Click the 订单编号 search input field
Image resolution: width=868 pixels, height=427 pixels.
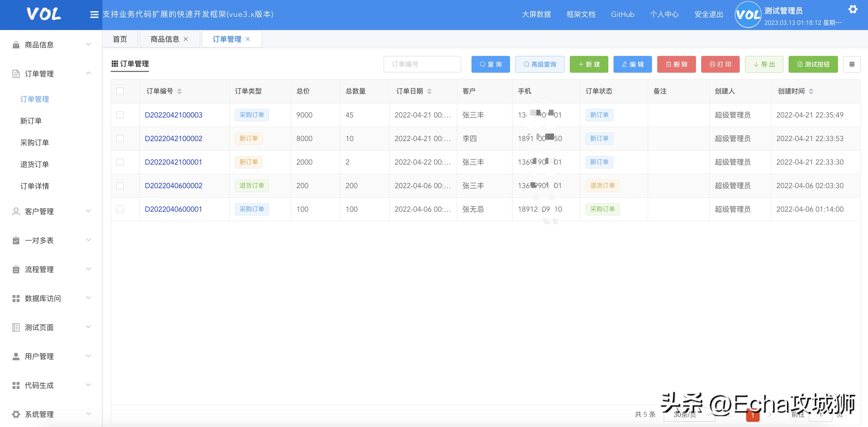[422, 64]
